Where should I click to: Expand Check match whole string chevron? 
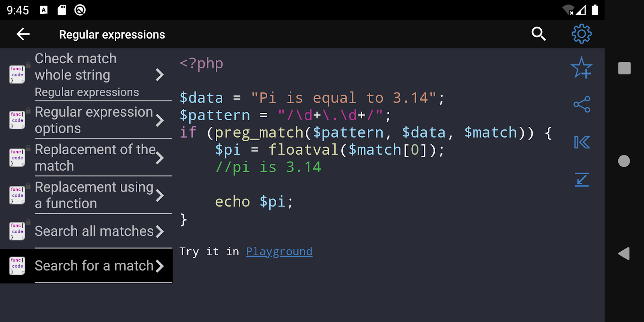160,75
